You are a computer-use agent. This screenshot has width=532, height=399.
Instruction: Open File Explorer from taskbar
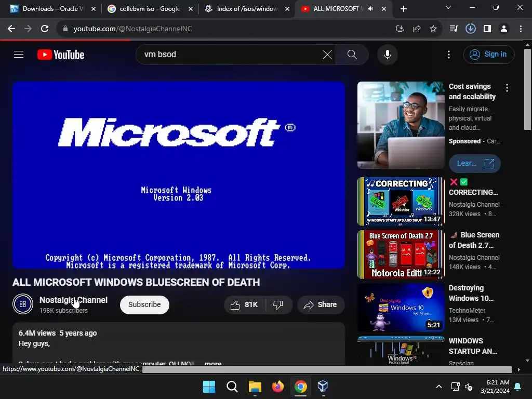click(255, 387)
